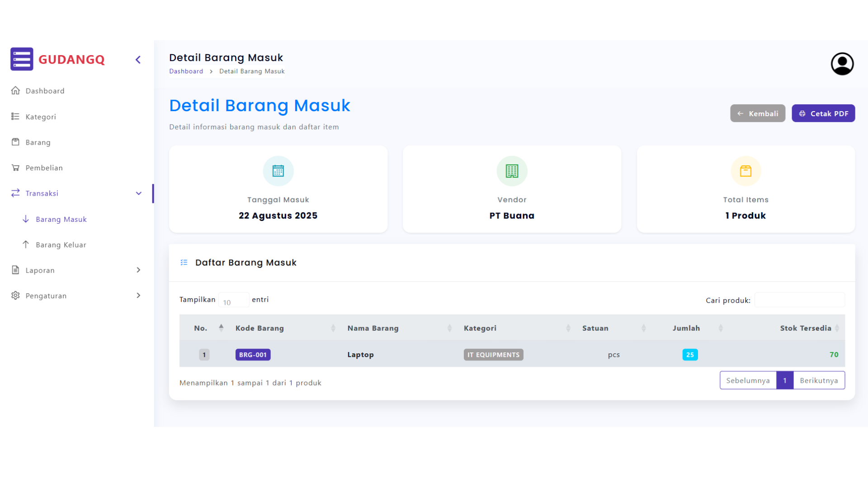The height and width of the screenshot is (488, 868).
Task: Open the Tampilkan entries dropdown
Action: (x=234, y=300)
